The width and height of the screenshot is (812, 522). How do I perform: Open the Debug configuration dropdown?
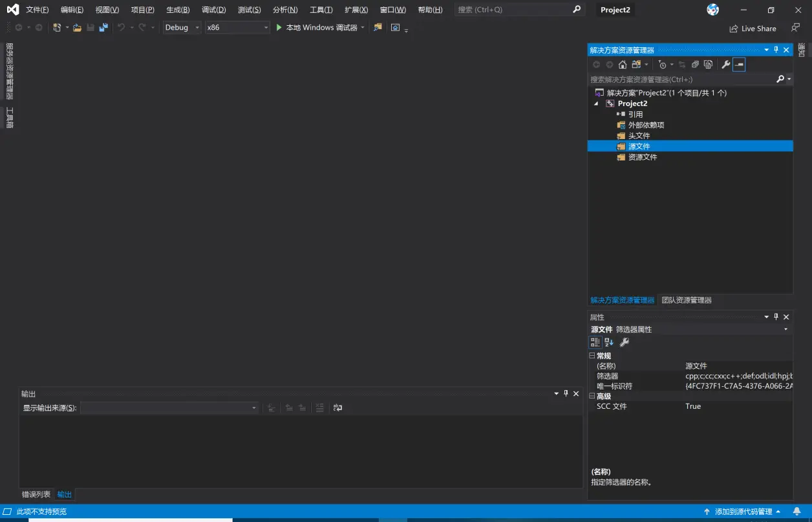(x=182, y=28)
